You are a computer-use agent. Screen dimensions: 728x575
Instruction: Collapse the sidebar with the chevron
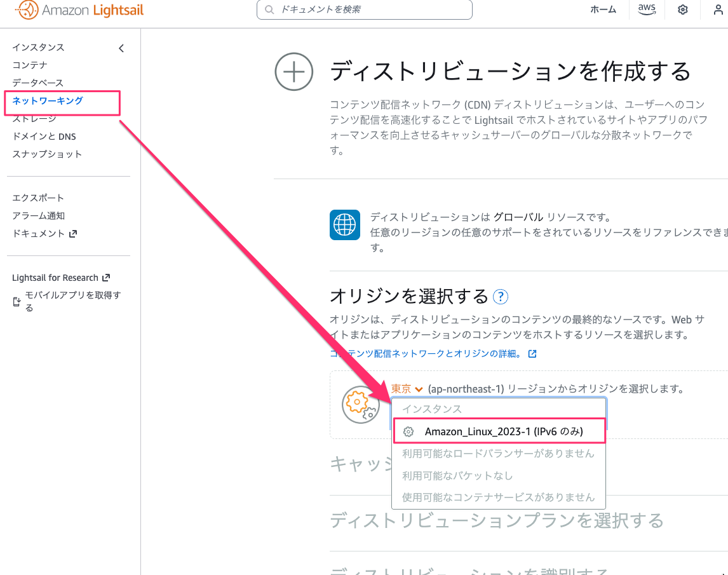(121, 48)
